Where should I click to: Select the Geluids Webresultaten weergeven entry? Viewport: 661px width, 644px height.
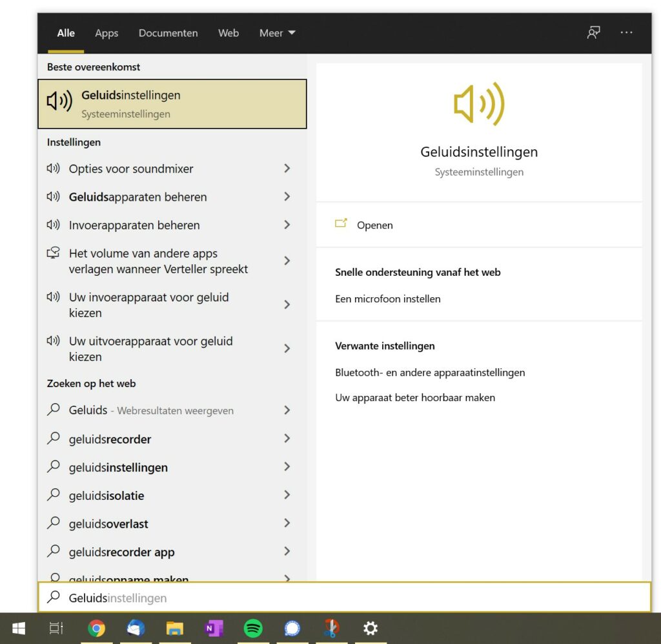[172, 410]
